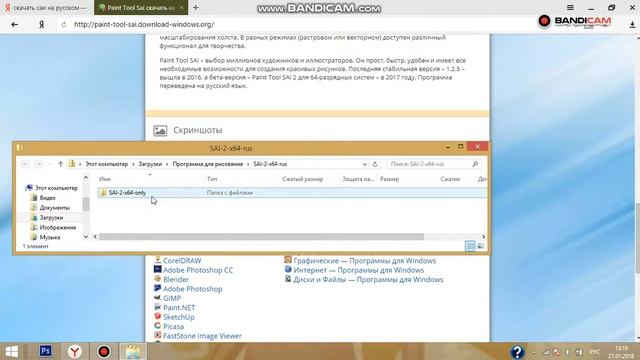Open Диски и Файлы link
Screen dimensions: 640x360
[x=368, y=280]
